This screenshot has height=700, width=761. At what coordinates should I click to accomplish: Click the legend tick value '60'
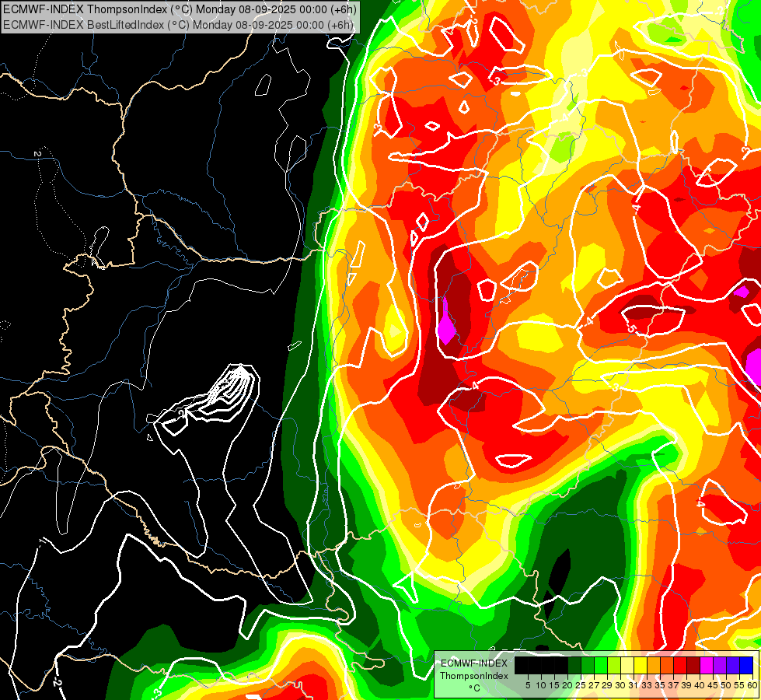click(752, 685)
